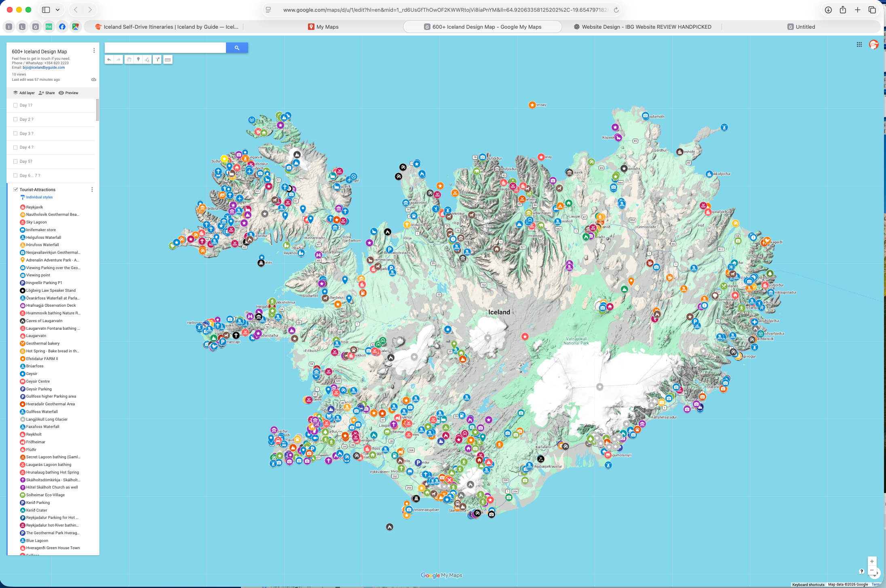Screen dimensions: 886x588
Task: Click the browser forward arrow
Action: [x=90, y=10]
